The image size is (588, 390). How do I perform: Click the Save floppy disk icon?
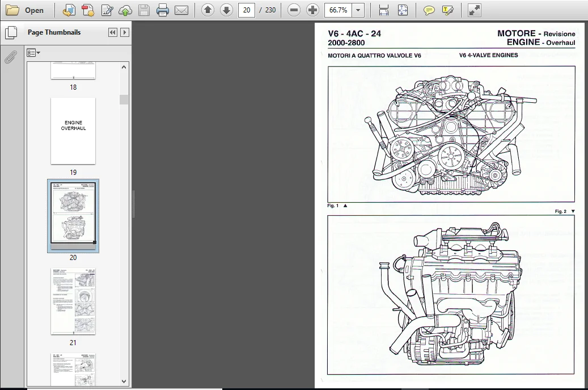click(144, 10)
